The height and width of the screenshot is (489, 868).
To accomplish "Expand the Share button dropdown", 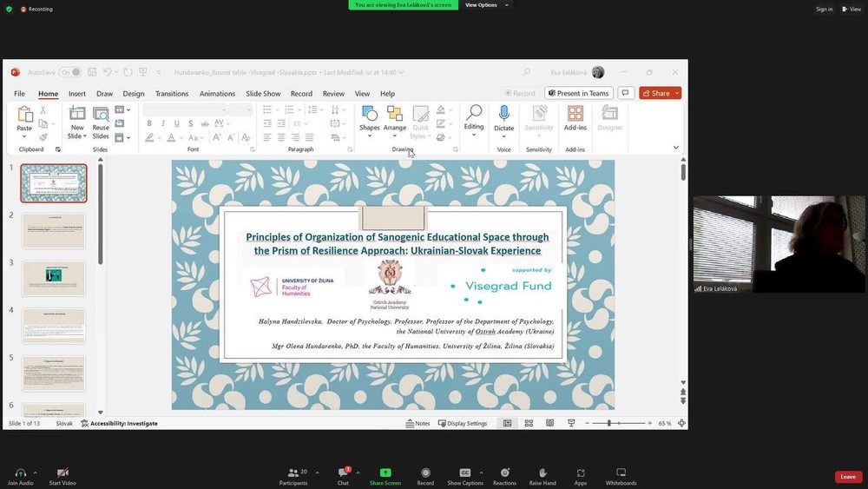I will pyautogui.click(x=677, y=93).
